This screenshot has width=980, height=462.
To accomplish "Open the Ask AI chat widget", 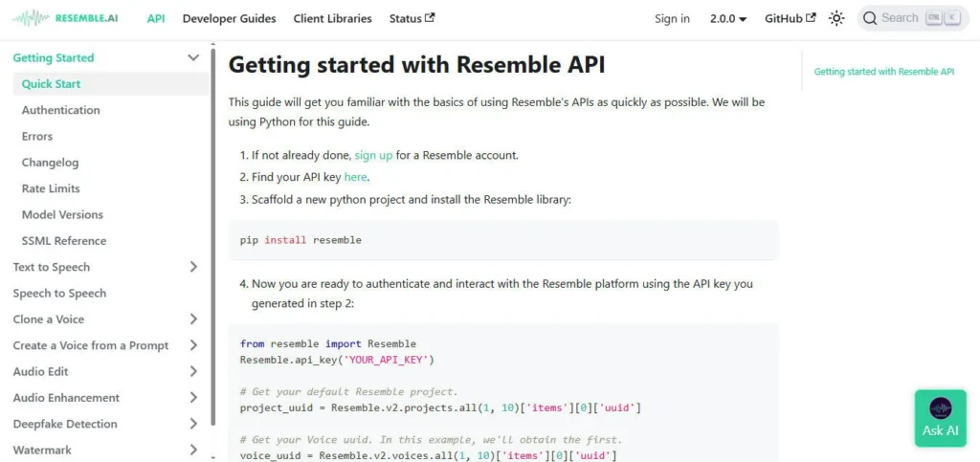I will pyautogui.click(x=940, y=418).
